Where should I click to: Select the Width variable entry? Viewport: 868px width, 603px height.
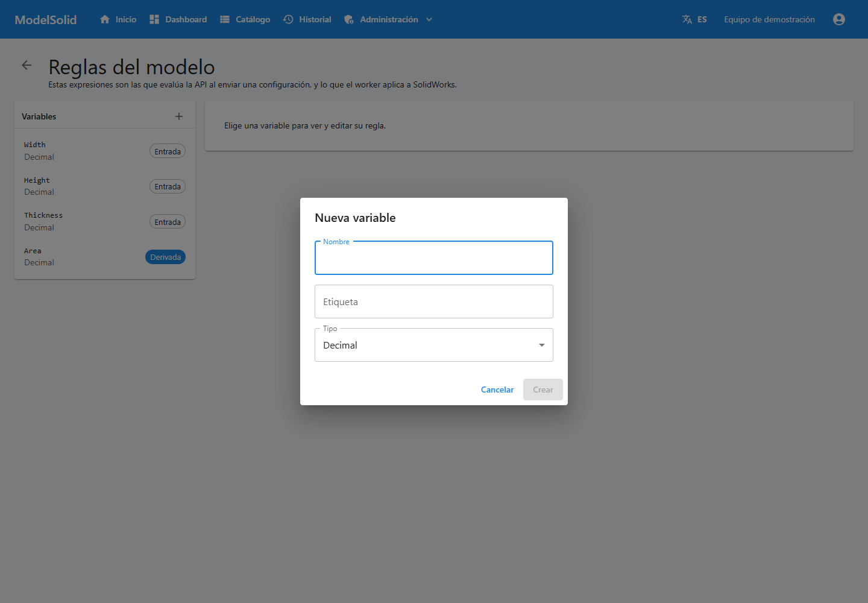[x=105, y=151]
